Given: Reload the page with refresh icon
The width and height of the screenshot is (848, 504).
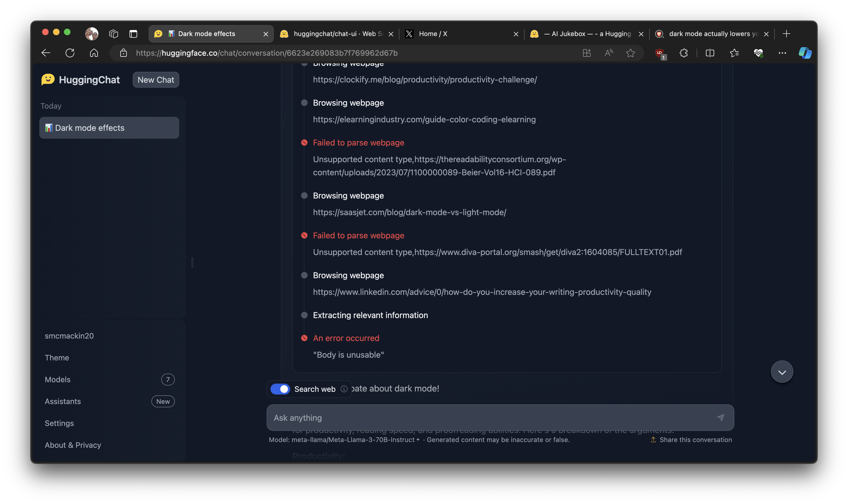Looking at the screenshot, I should click(x=70, y=53).
